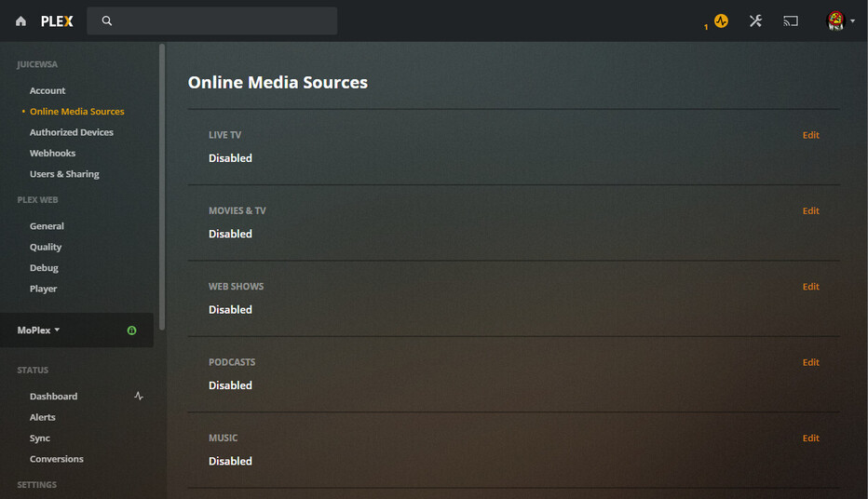Image resolution: width=868 pixels, height=499 pixels.
Task: Click the Disabled status under Podcasts
Action: pos(230,385)
